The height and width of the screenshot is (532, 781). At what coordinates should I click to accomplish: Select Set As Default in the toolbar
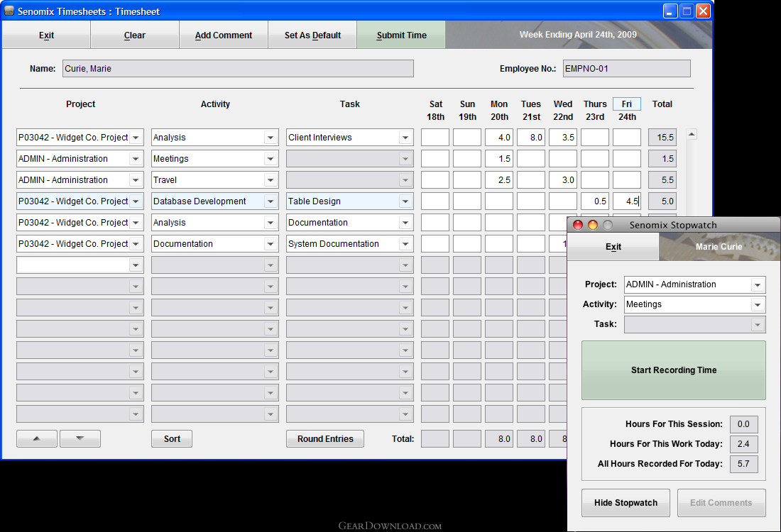(312, 35)
